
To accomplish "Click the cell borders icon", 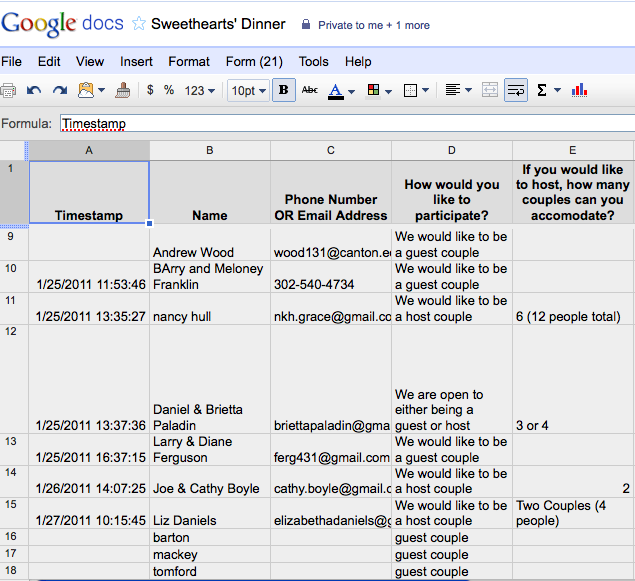I will tap(410, 90).
